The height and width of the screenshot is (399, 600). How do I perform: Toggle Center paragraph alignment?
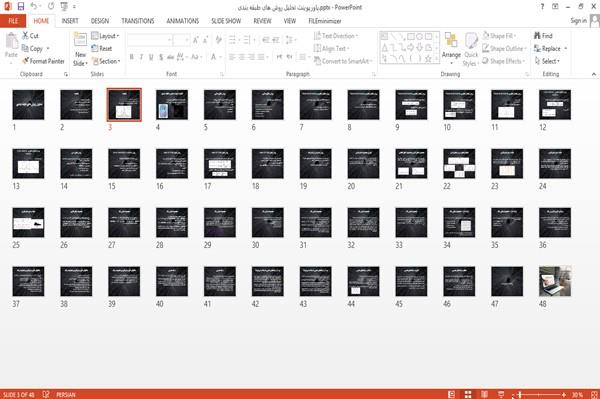241,57
